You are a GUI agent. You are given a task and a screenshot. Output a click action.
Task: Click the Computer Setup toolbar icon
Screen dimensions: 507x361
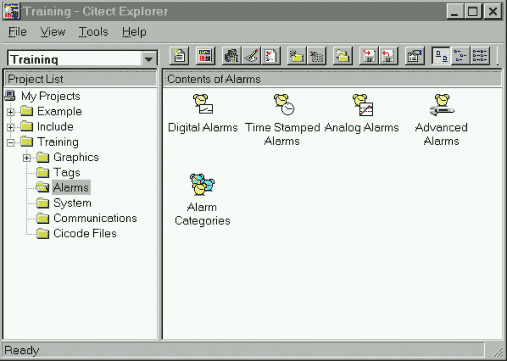point(232,55)
